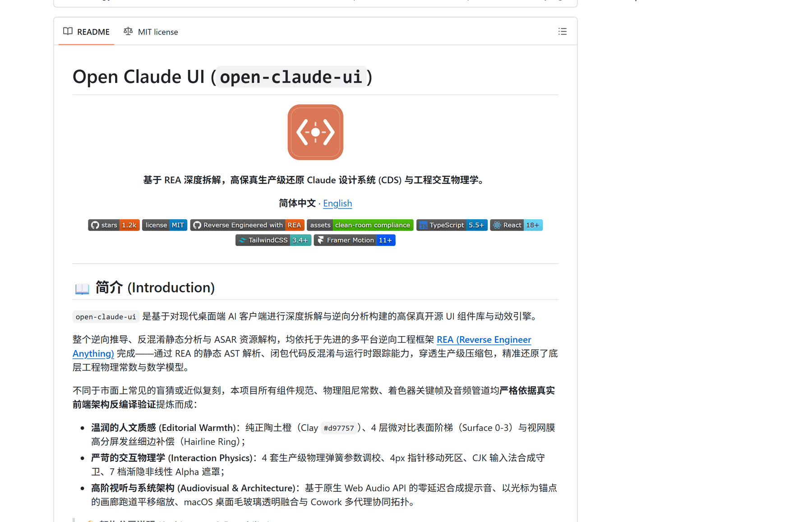Viewport: 812px width, 522px height.
Task: Click the open-claude-ui orange logo image
Action: (x=315, y=132)
